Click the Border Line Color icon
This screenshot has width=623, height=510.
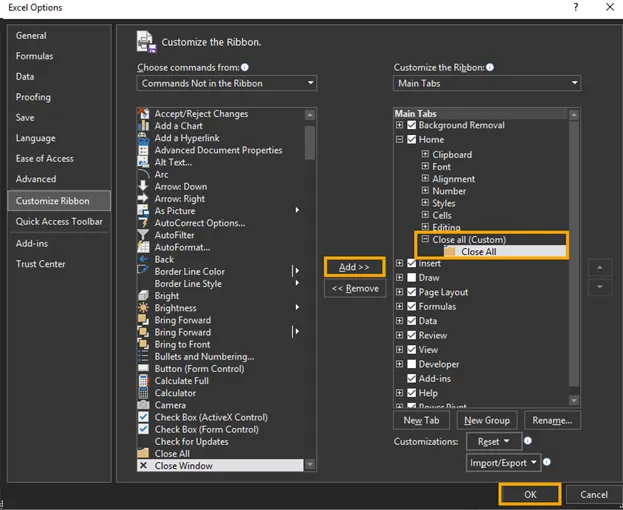[x=143, y=271]
